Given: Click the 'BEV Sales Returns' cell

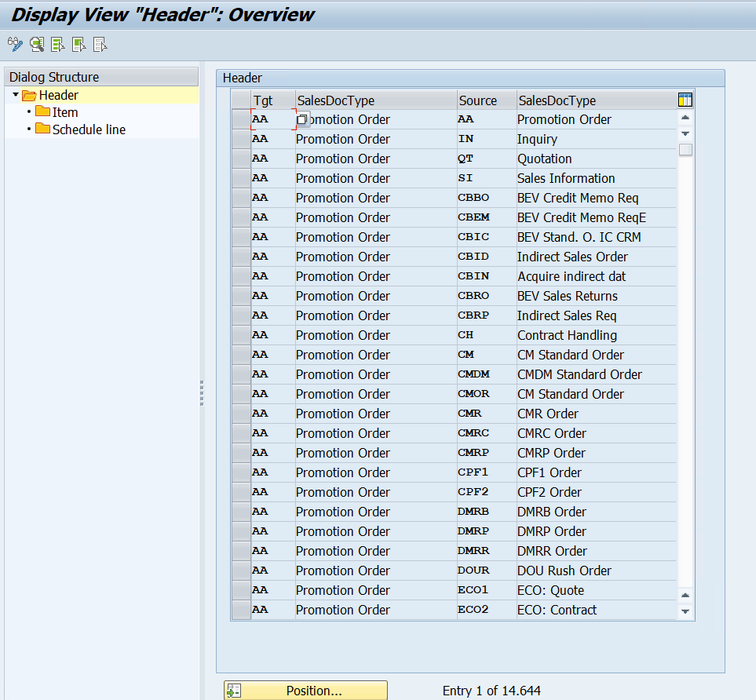Looking at the screenshot, I should point(596,296).
